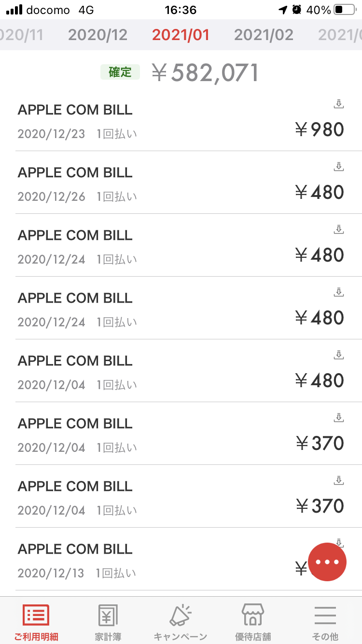362x644 pixels.
Task: Tap the ¥582,071 total amount
Action: (x=206, y=72)
